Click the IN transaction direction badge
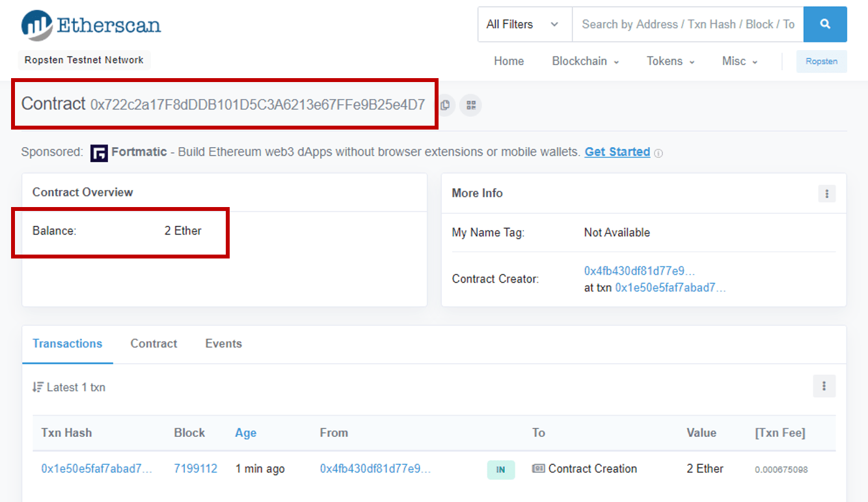This screenshot has height=502, width=868. point(501,469)
